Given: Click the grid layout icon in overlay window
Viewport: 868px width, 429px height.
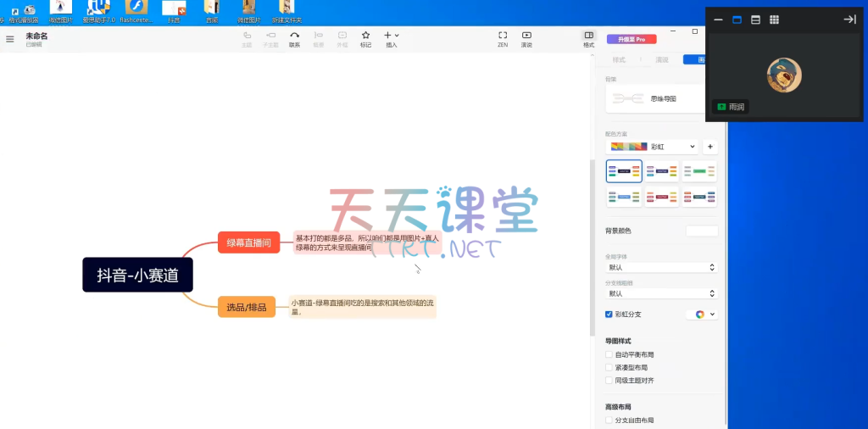Looking at the screenshot, I should pos(774,19).
